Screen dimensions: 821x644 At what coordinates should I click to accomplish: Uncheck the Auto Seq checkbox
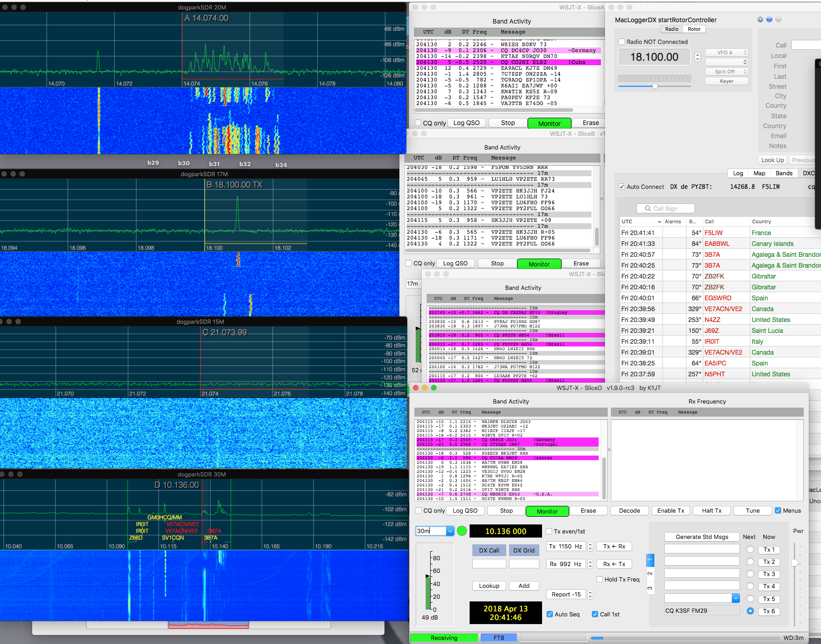pos(550,614)
